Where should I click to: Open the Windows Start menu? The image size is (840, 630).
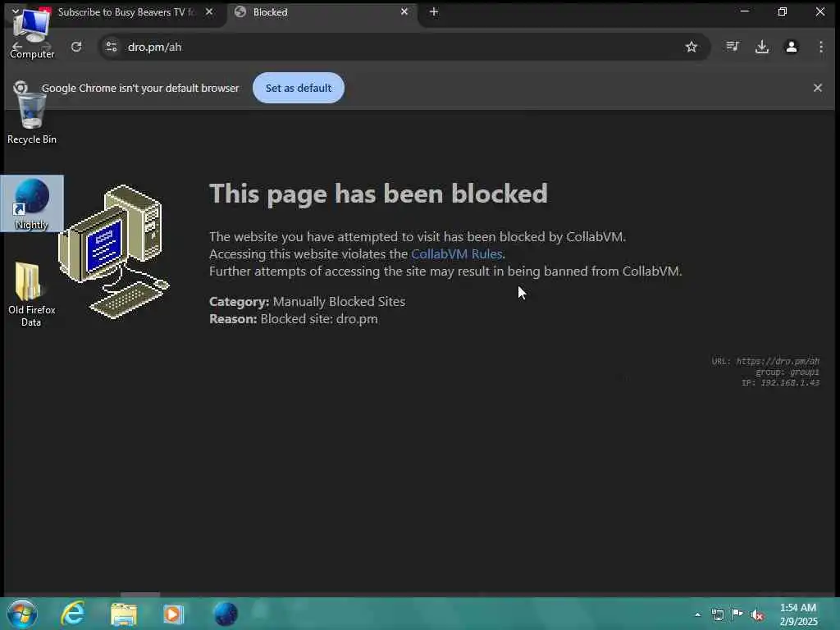21,614
